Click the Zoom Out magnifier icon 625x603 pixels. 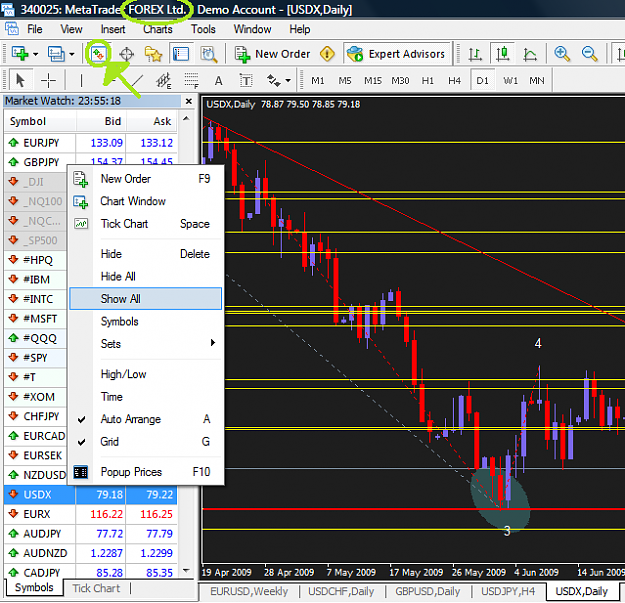pos(589,54)
